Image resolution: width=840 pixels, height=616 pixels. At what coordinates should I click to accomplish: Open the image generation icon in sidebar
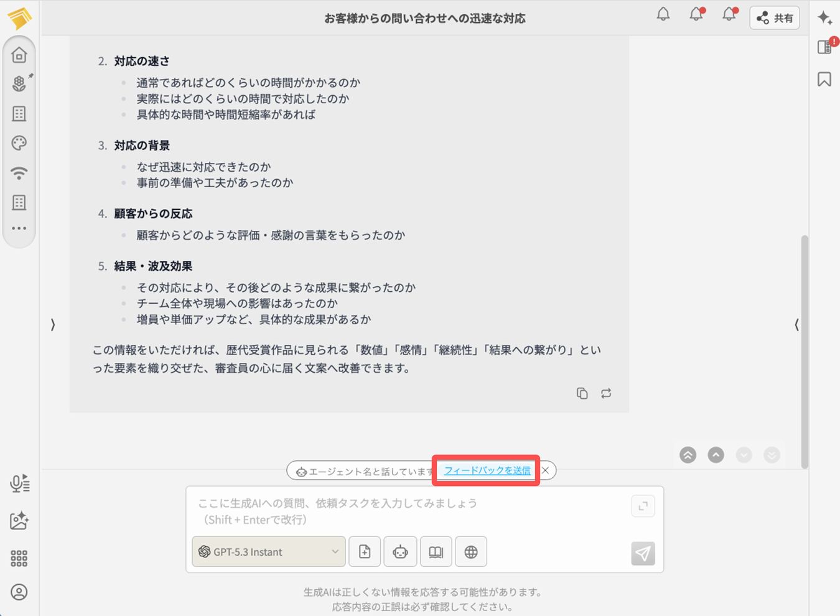[19, 521]
